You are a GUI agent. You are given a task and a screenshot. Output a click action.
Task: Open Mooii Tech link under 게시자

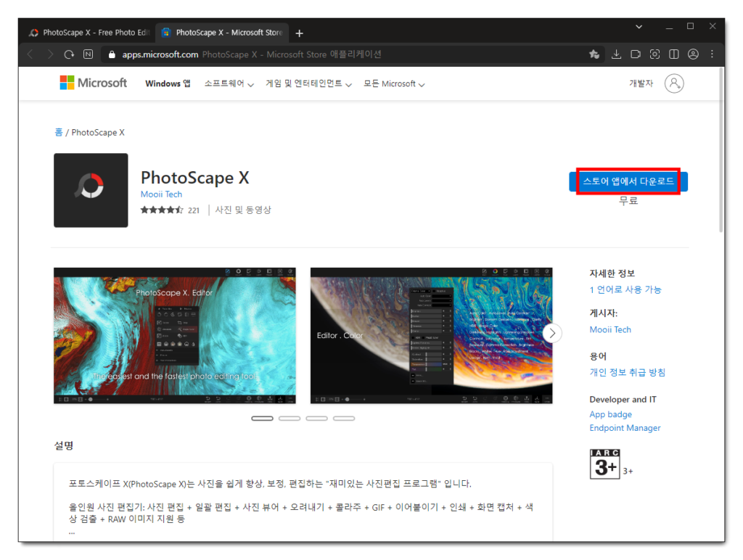[x=609, y=329]
